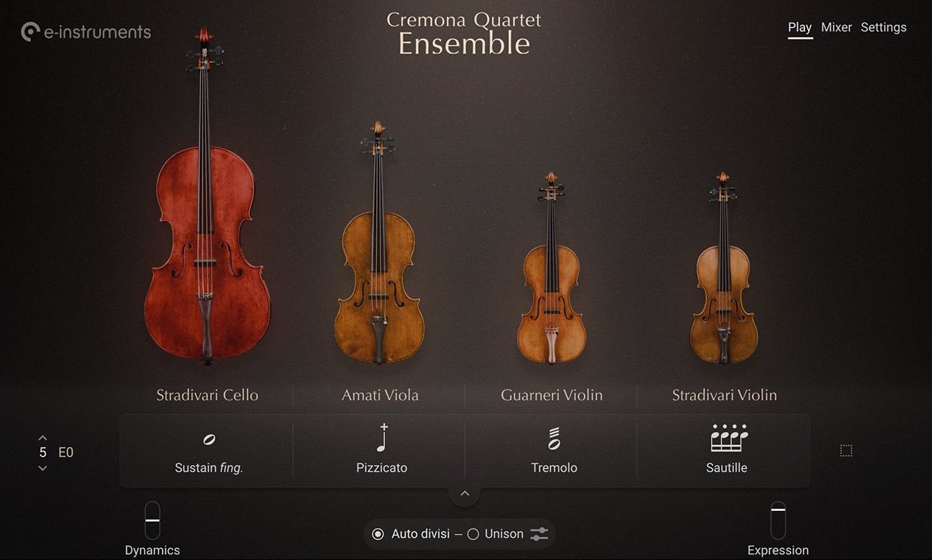Click the dotted square selection icon
The image size is (932, 560).
(x=846, y=451)
